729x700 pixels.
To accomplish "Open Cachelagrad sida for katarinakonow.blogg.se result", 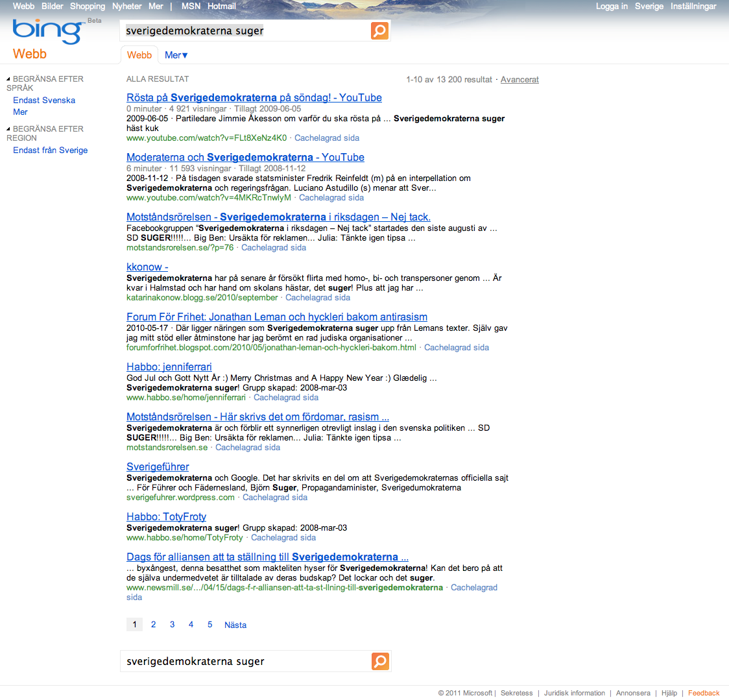I will tap(318, 298).
